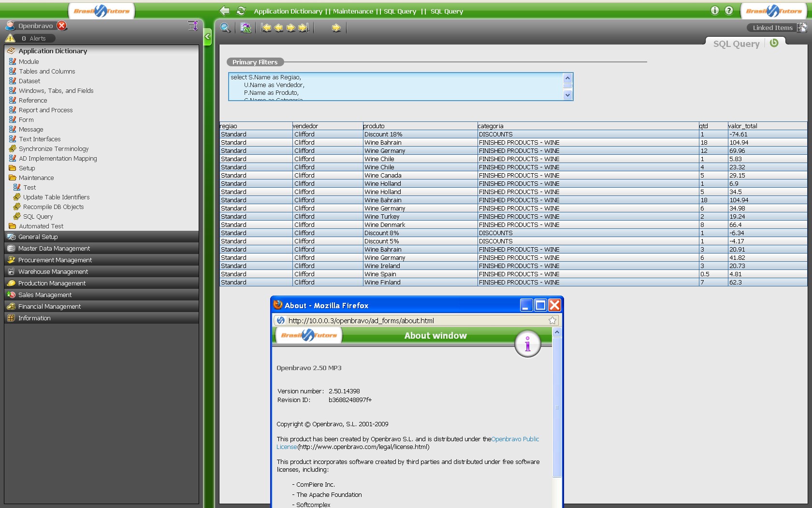Click the magnifier search icon in toolbar
Image resolution: width=812 pixels, height=508 pixels.
click(x=225, y=28)
